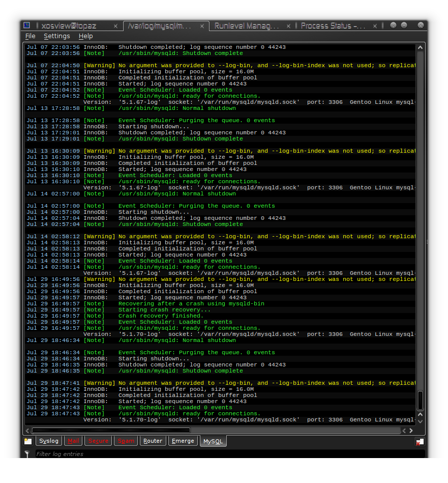
Task: Click the vertical scrollbar down arrow
Action: click(421, 421)
